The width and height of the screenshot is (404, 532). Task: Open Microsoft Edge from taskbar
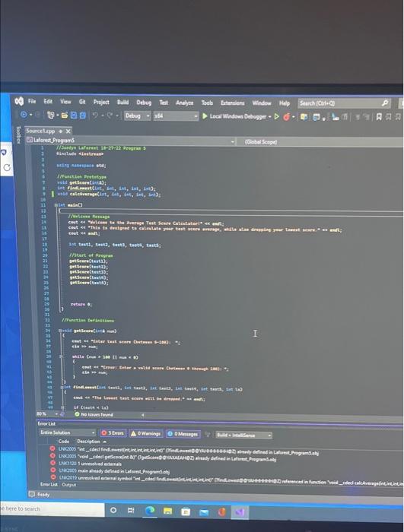click(150, 511)
